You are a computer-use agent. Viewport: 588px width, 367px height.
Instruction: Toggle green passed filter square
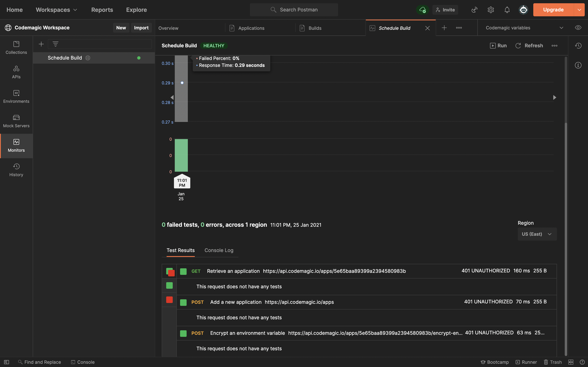click(169, 285)
